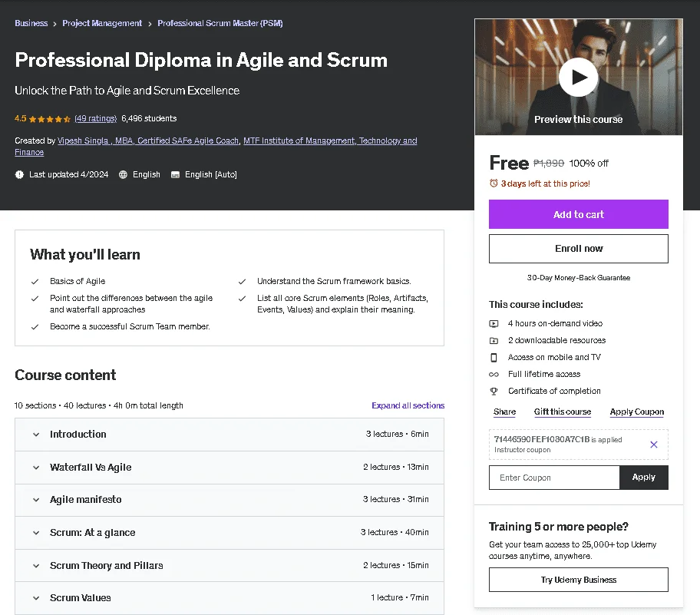Click the 3 lectures • 40min text
Screen dimensions: 700x615
395,532
